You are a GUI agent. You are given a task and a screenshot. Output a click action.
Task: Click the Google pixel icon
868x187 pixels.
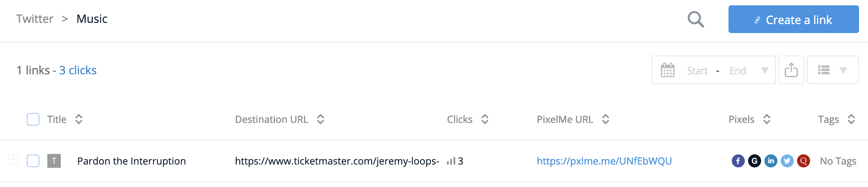point(754,161)
